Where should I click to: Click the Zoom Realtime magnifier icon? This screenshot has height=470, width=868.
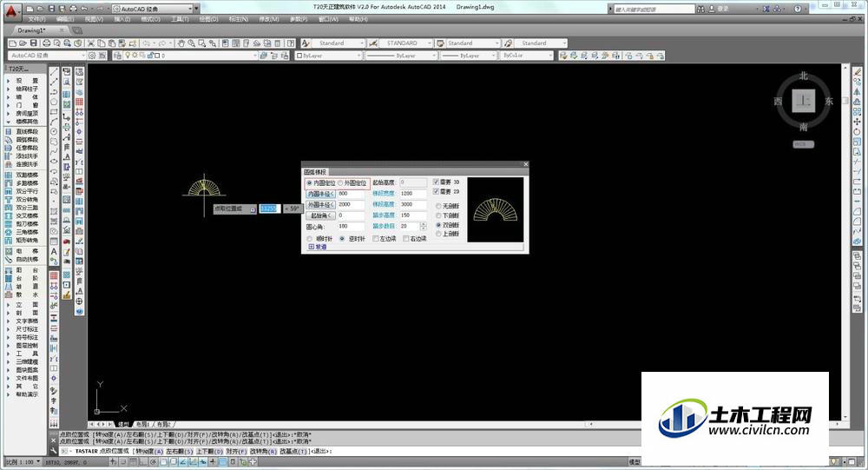point(191,43)
